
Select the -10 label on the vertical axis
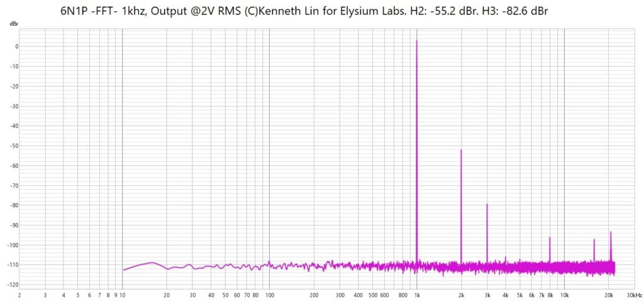point(15,67)
